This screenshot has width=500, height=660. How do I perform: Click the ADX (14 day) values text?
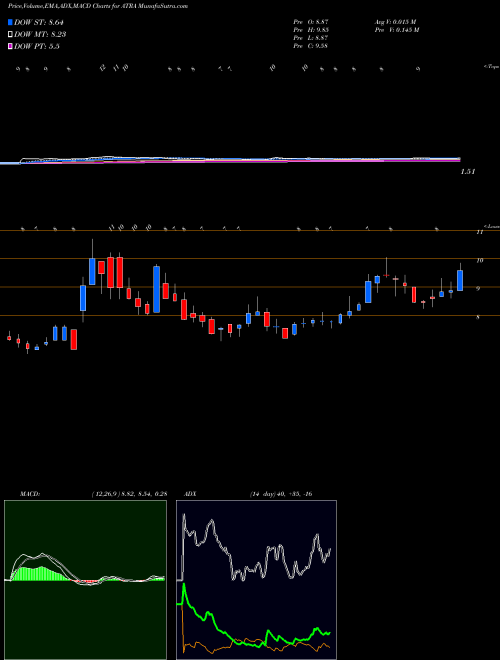[x=281, y=494]
